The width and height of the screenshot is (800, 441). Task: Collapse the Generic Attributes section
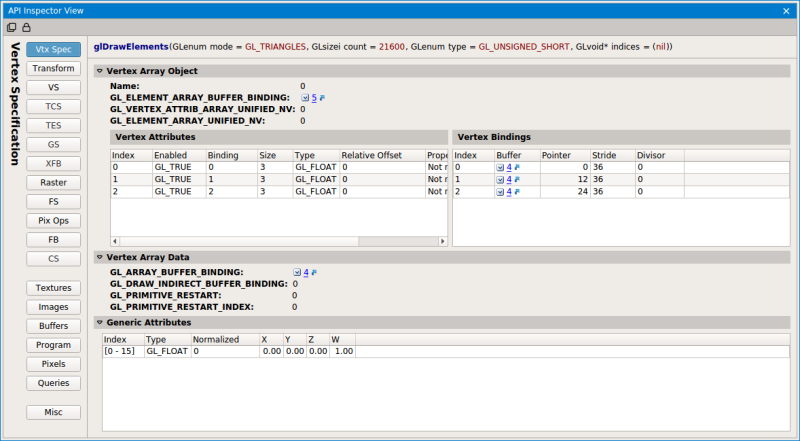tap(100, 323)
